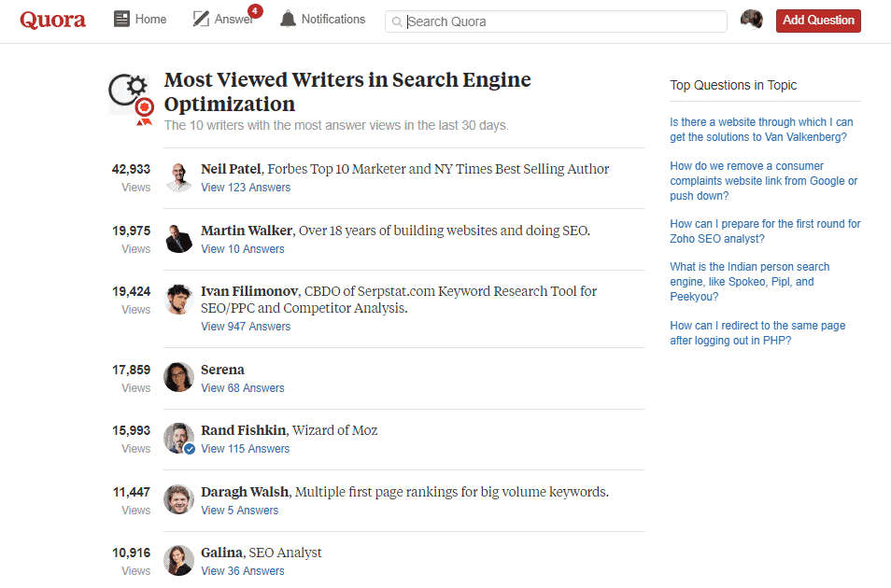Image resolution: width=891 pixels, height=588 pixels.
Task: Click View 5 Answers link
Action: click(x=240, y=511)
